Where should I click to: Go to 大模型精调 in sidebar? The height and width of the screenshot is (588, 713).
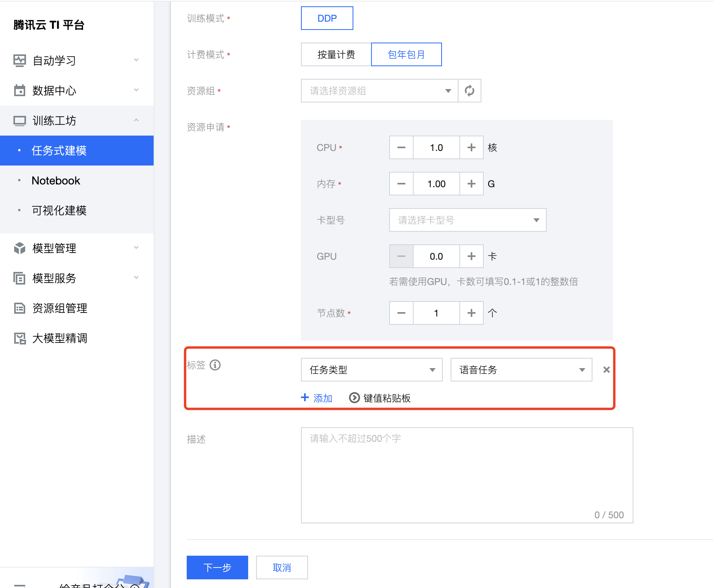[59, 338]
